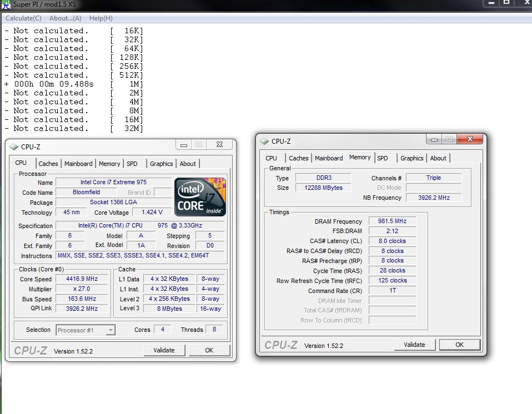Switch to Caches tab in right CPU-Z
The image size is (532, 414).
299,158
